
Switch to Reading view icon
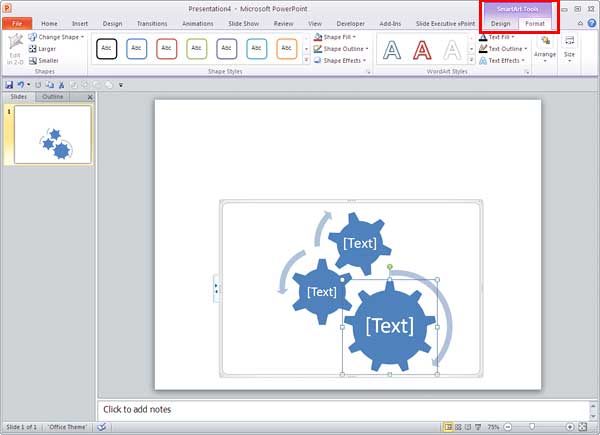tap(468, 427)
